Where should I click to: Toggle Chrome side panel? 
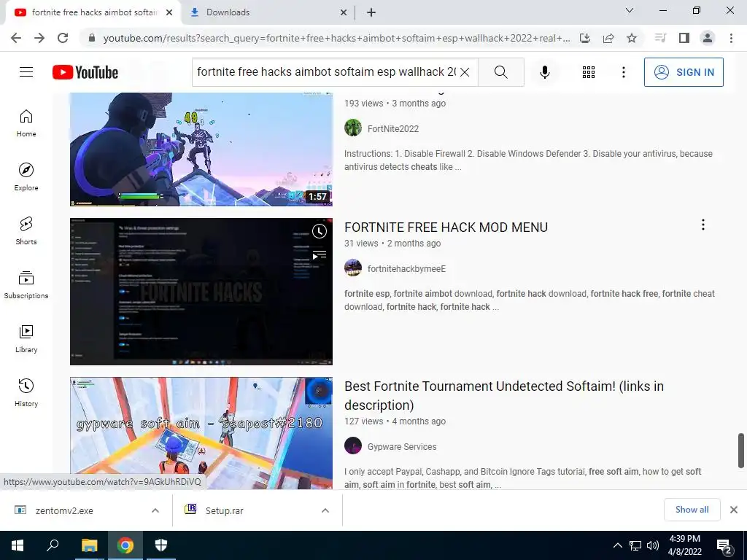(x=684, y=38)
